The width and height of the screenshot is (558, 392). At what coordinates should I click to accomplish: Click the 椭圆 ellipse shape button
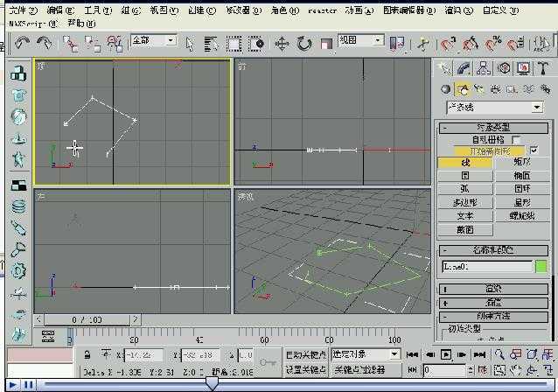pyautogui.click(x=521, y=176)
